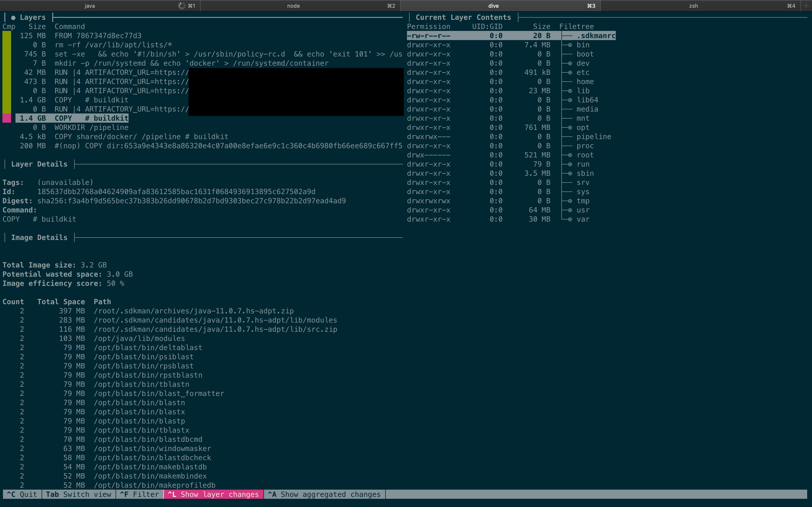This screenshot has width=812, height=507.
Task: Click the pink compare marker beside selected layer
Action: pos(7,118)
